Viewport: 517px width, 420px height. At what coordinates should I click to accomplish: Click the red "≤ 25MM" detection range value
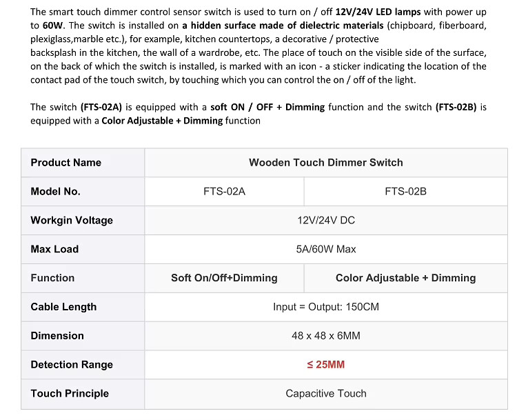(326, 365)
